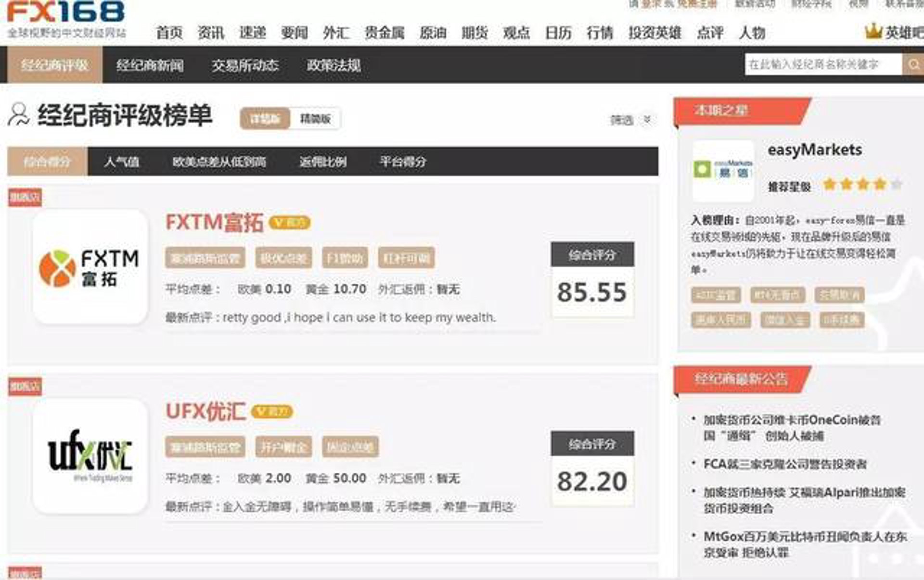Open the FXTM富拓 broker title link
The width and height of the screenshot is (924, 580).
[214, 223]
